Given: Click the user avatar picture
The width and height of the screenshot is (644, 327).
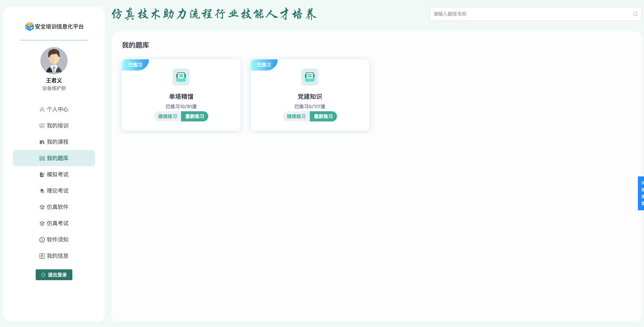Looking at the screenshot, I should point(54,61).
